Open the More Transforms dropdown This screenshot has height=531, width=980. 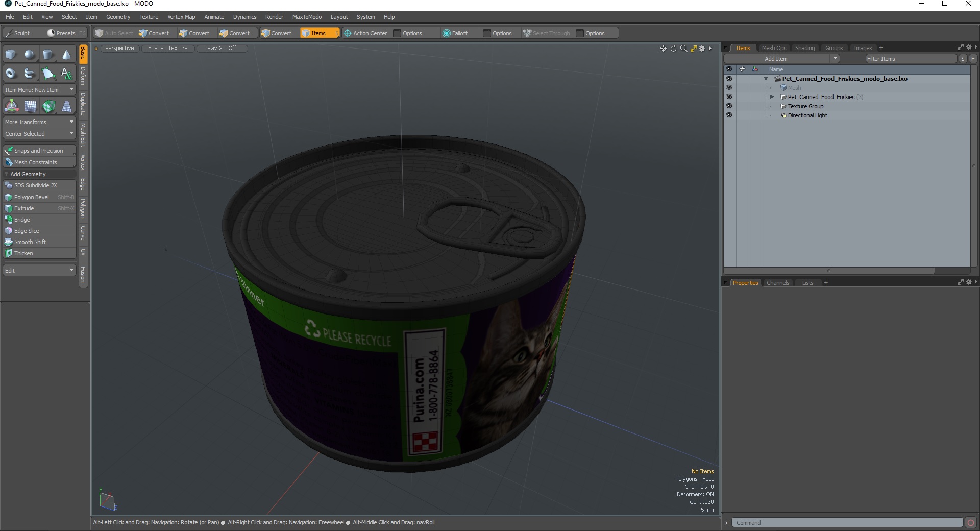39,122
